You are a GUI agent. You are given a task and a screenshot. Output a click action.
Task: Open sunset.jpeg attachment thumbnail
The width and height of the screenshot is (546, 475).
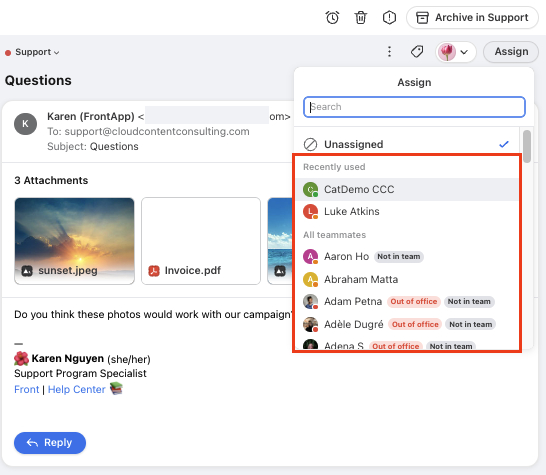click(x=75, y=241)
